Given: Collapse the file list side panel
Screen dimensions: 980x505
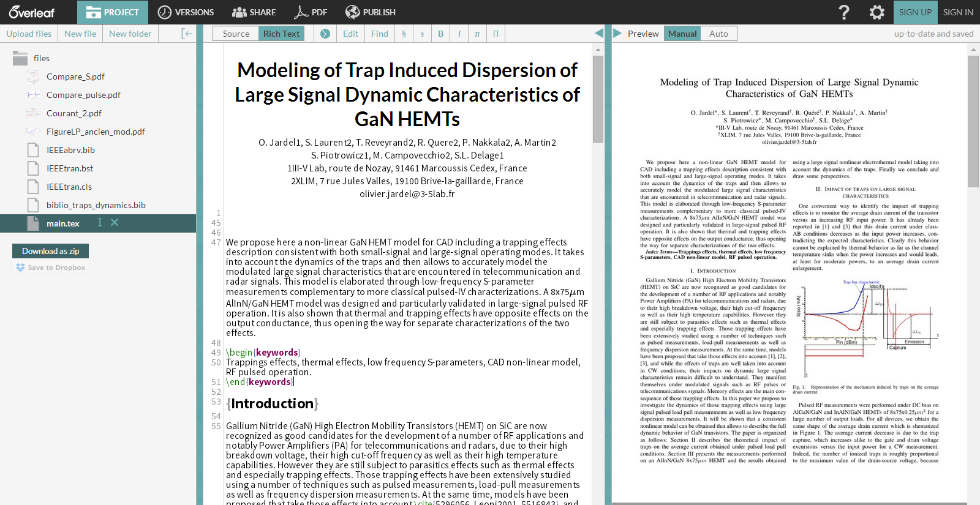Looking at the screenshot, I should [186, 34].
